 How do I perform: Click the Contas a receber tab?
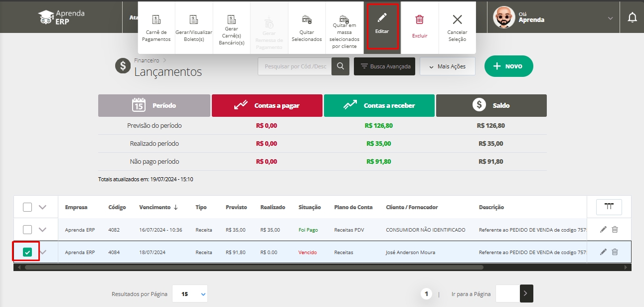tap(379, 105)
